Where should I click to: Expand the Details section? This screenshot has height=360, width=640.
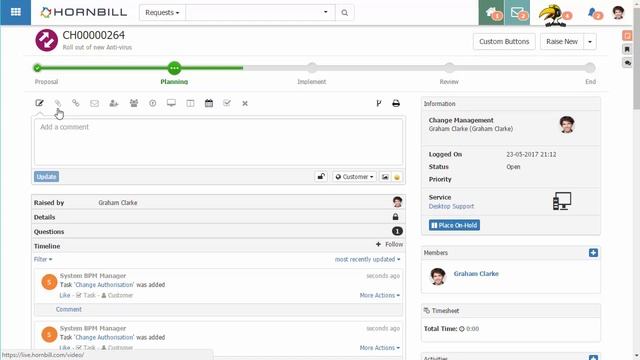(218, 217)
